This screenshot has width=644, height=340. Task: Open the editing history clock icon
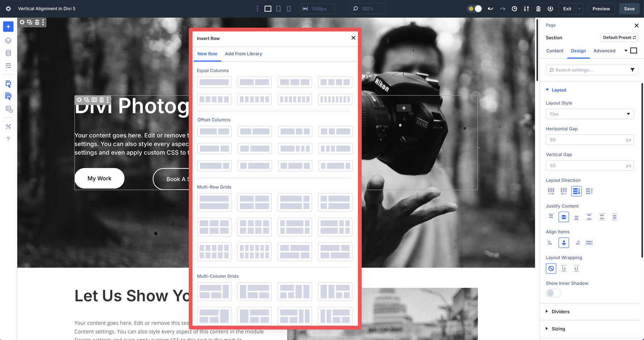coord(514,9)
